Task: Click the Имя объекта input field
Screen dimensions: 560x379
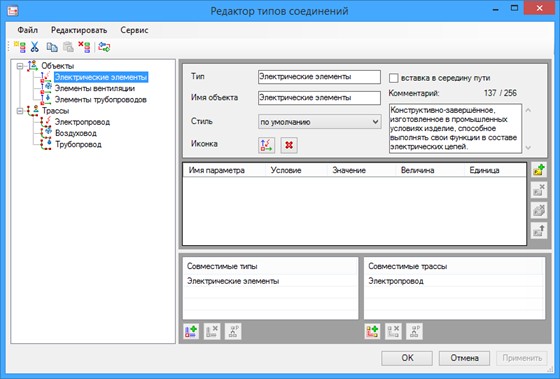Action: coord(319,98)
